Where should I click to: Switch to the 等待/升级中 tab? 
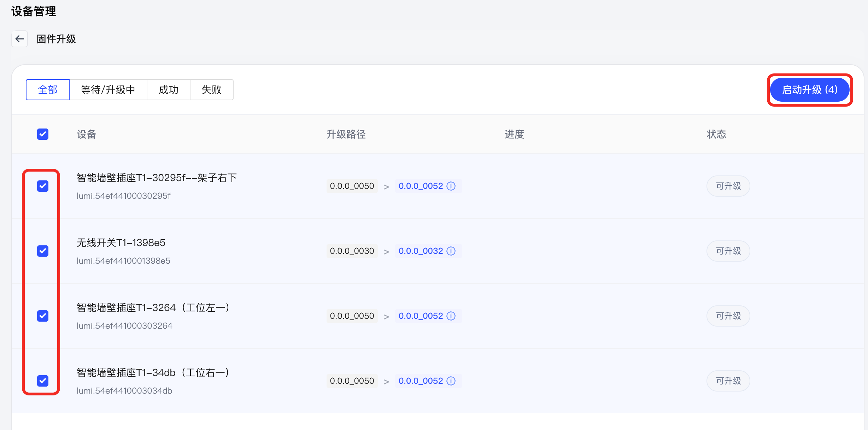108,90
